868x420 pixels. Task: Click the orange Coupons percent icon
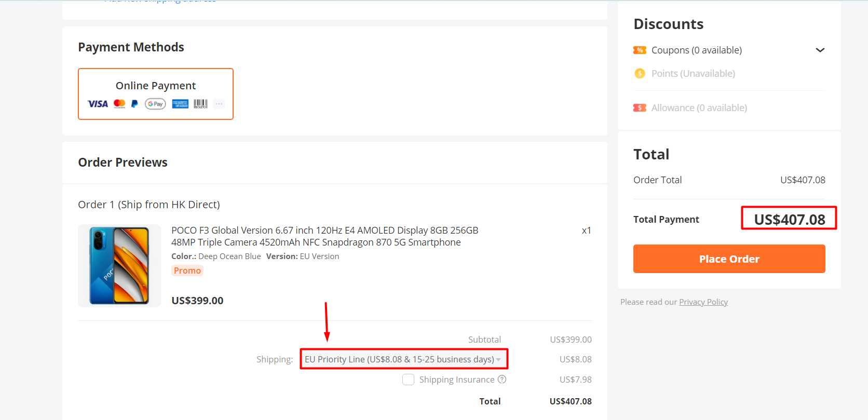coord(640,50)
